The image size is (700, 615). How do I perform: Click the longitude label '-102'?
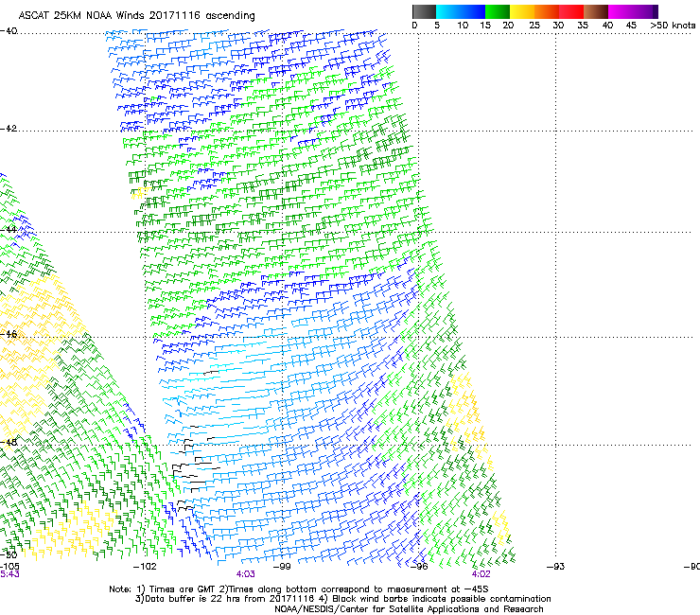145,567
